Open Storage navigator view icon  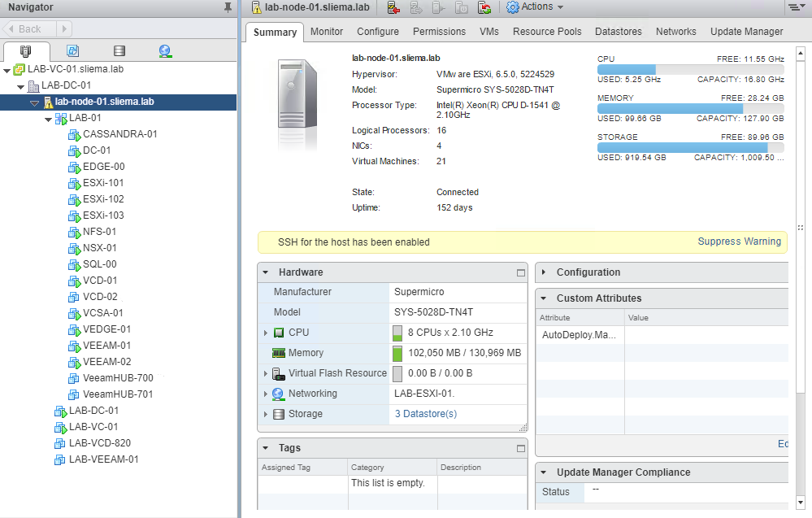coord(119,50)
